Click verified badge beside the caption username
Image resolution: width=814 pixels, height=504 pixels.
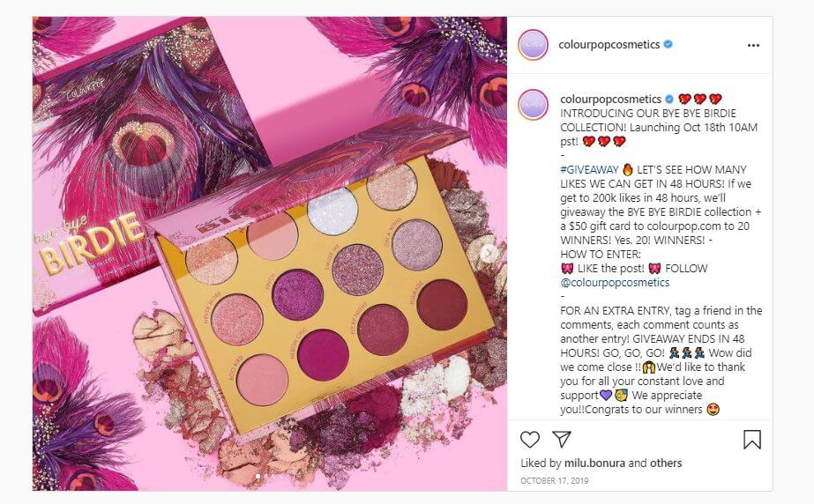pos(669,99)
